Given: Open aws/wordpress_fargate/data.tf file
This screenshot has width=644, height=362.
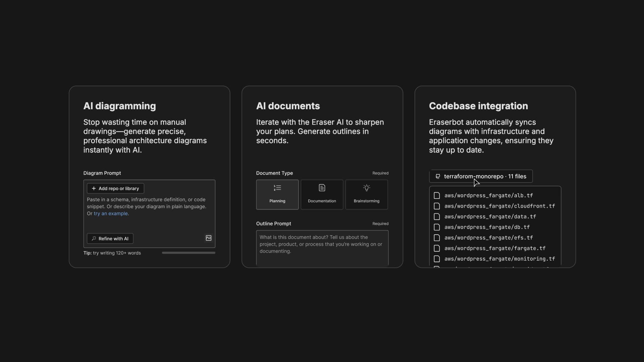Looking at the screenshot, I should pyautogui.click(x=490, y=217).
